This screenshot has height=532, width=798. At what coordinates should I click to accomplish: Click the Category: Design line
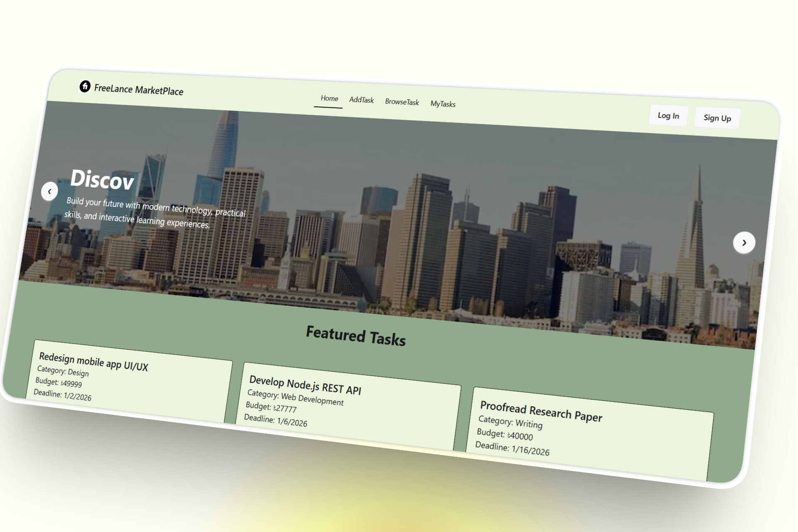click(63, 371)
